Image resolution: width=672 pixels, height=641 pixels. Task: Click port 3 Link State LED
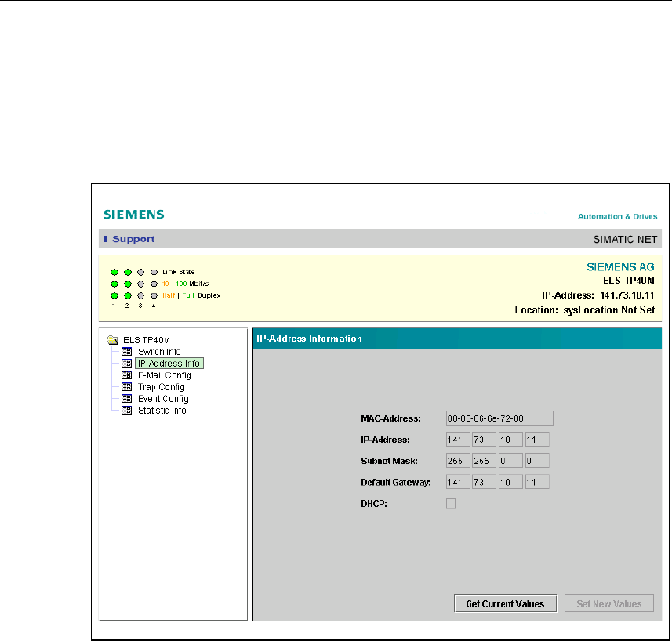141,273
